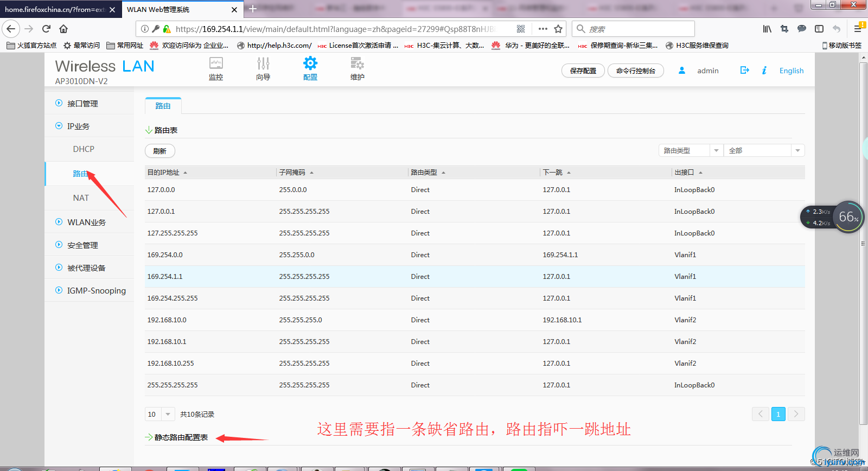Click the chat bubble toolbar icon

coord(802,29)
